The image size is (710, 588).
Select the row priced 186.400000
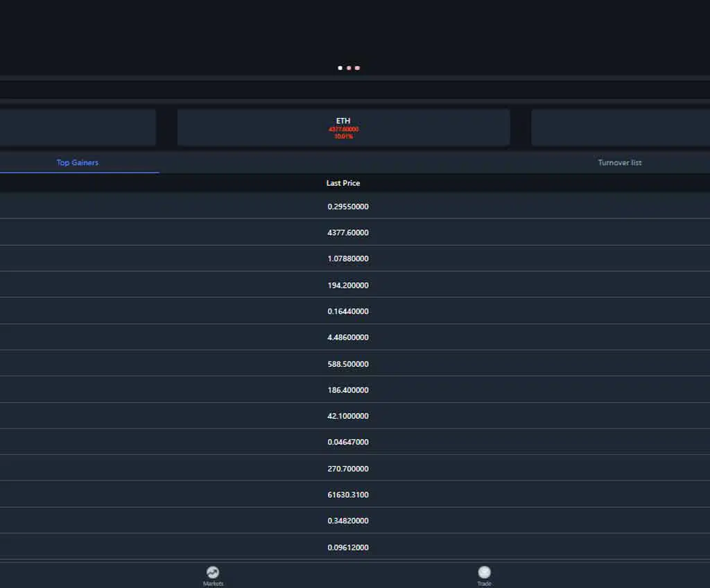coord(355,390)
